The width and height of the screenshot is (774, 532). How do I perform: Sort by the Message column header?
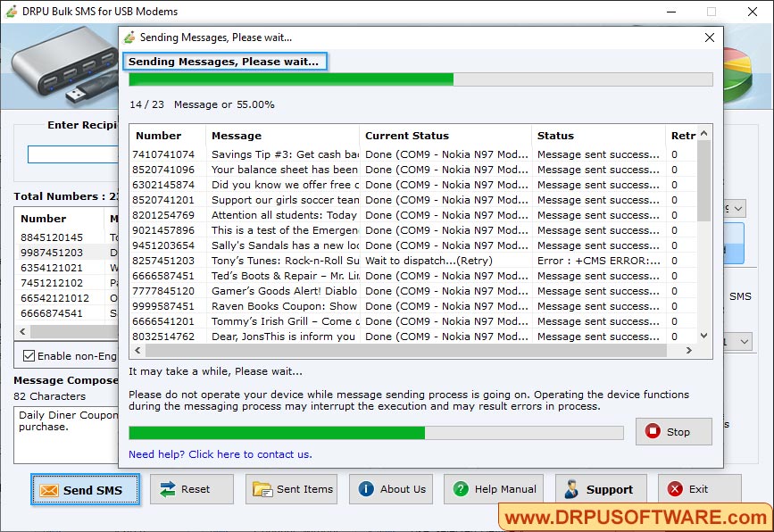point(282,136)
